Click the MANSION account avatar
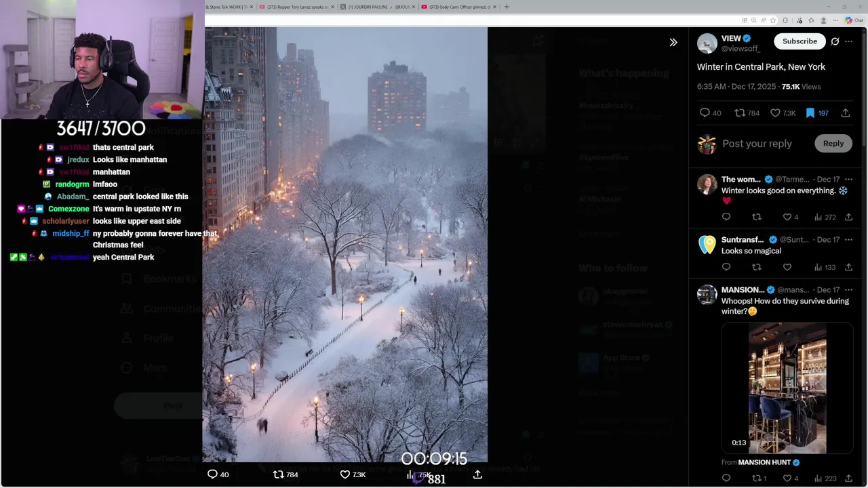The height and width of the screenshot is (488, 868). click(x=707, y=295)
